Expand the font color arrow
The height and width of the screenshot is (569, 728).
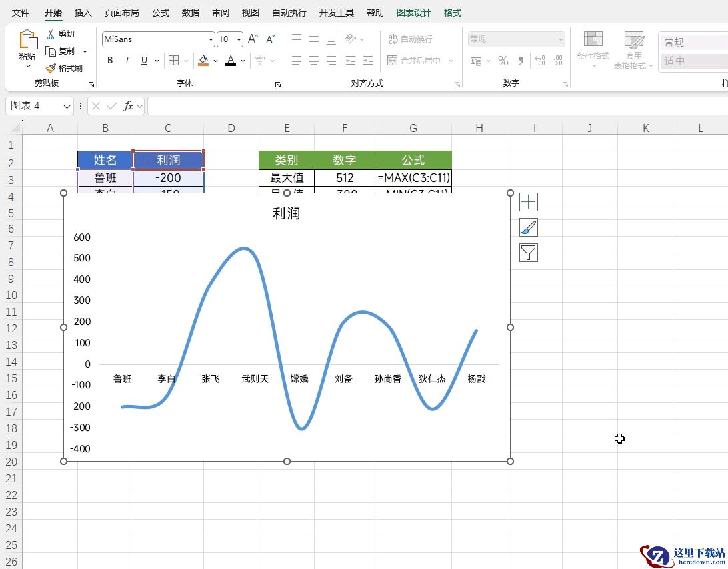click(x=243, y=61)
